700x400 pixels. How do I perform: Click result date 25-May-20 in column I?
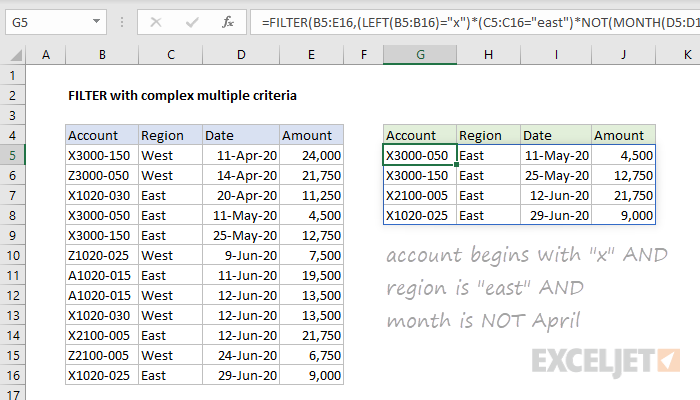[x=556, y=175]
